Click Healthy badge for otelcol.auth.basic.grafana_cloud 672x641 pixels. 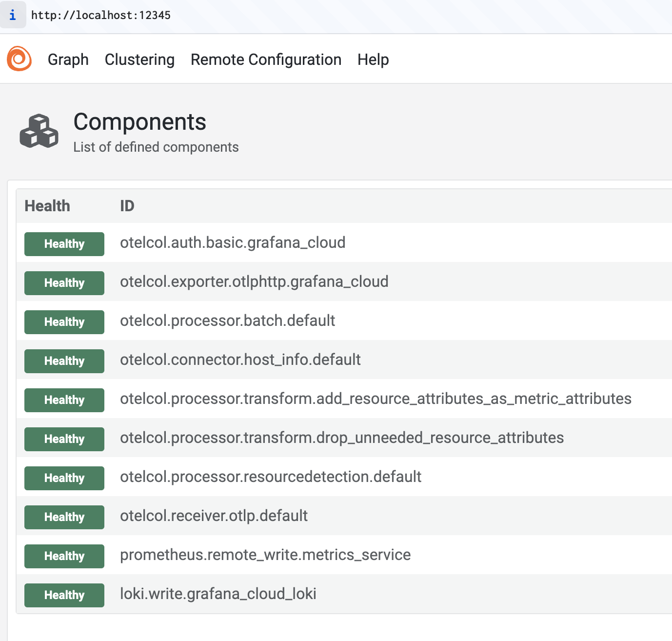tap(64, 244)
